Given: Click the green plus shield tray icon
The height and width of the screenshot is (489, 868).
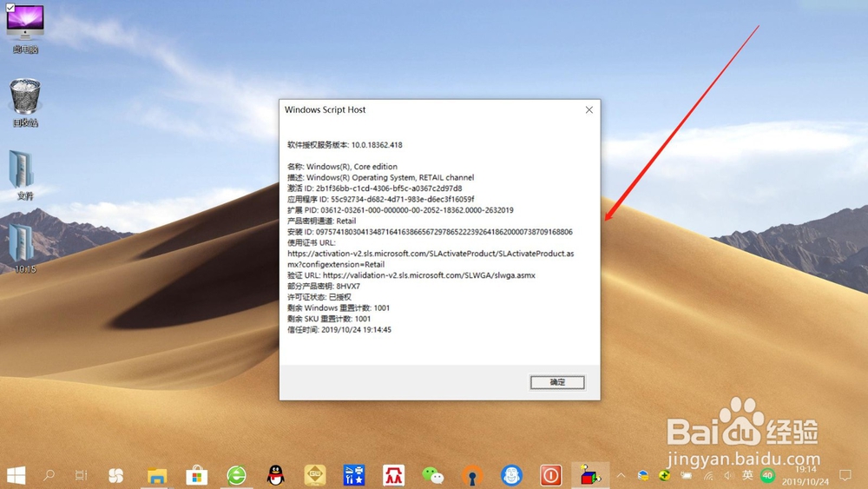Looking at the screenshot, I should click(x=664, y=475).
